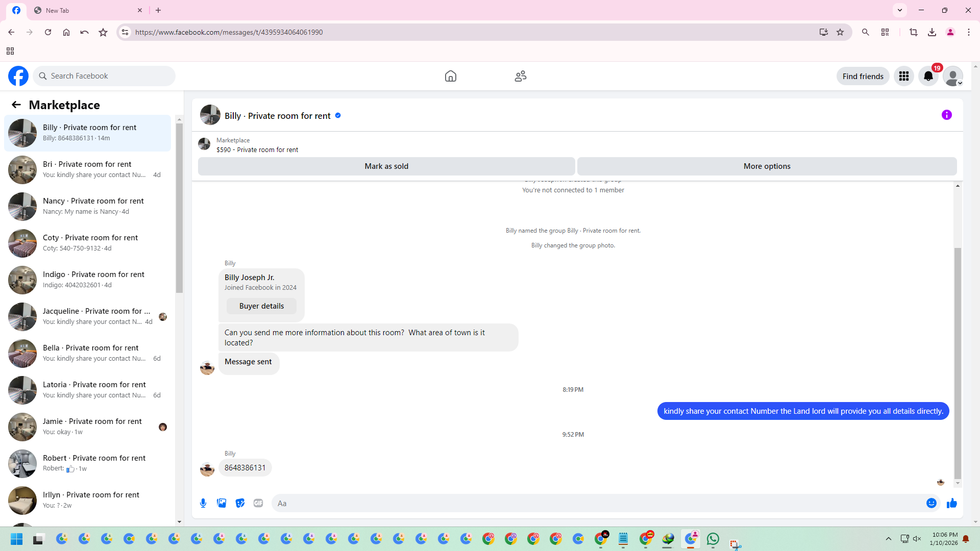Expand the browser tab search dropdown
The image size is (980, 551).
[900, 10]
